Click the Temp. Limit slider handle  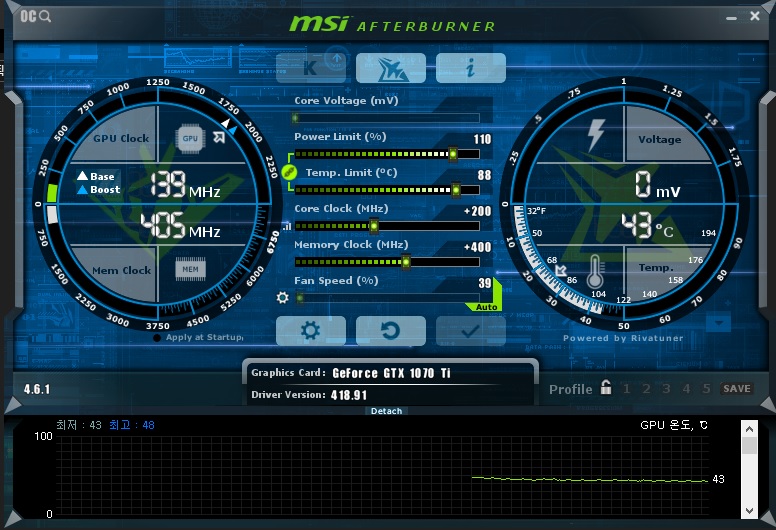[x=456, y=190]
